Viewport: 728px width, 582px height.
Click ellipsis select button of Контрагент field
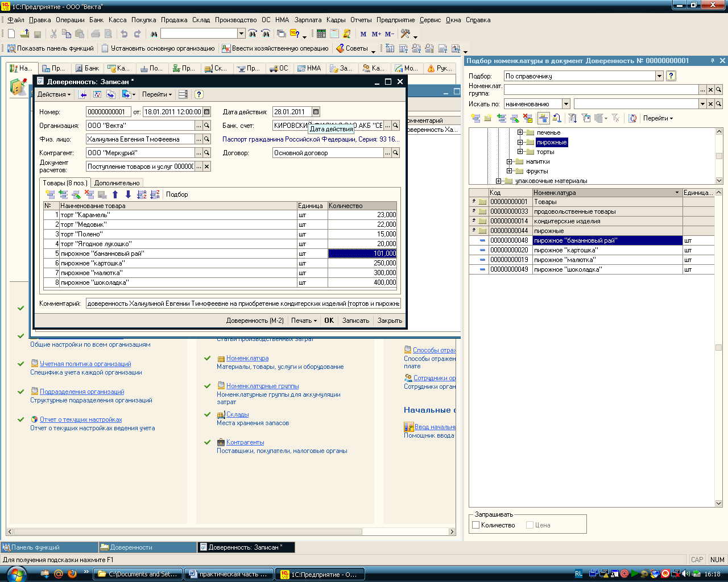tap(198, 153)
